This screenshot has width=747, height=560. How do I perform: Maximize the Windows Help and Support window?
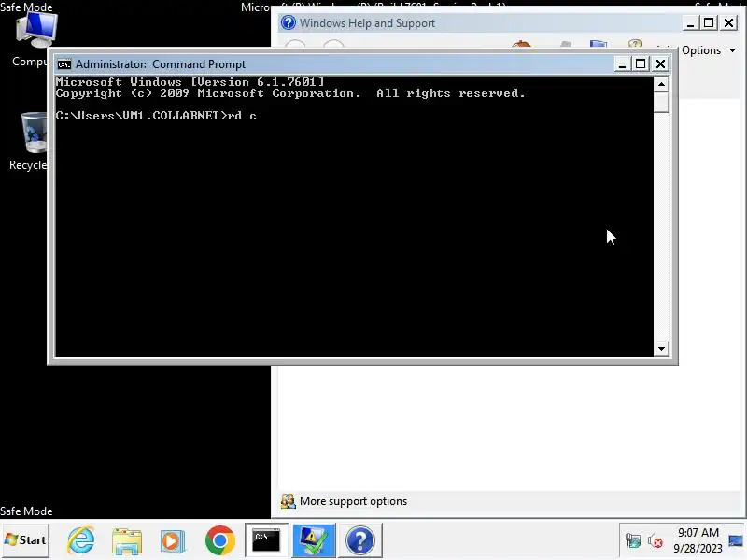[x=709, y=22]
